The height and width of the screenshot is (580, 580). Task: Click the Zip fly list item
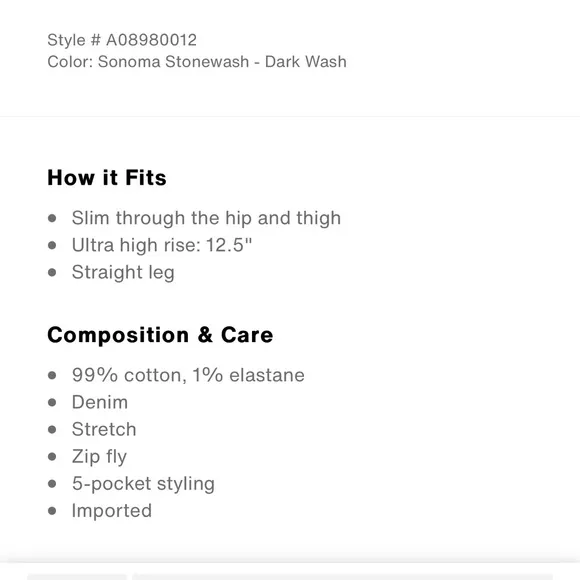[99, 457]
